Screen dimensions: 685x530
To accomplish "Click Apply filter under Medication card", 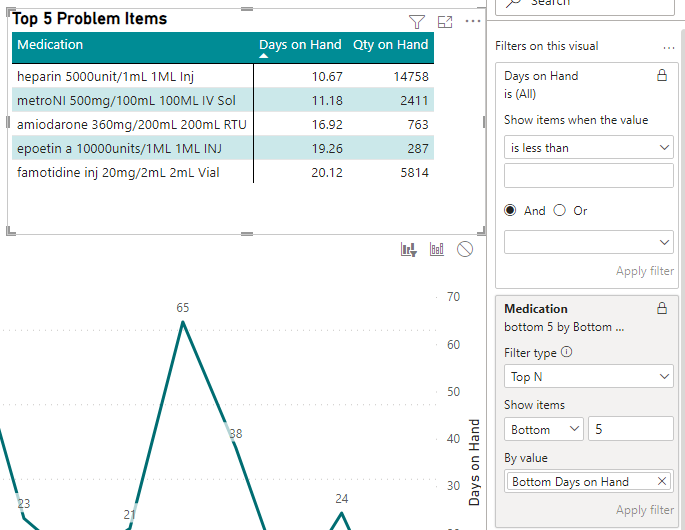I will (x=645, y=510).
